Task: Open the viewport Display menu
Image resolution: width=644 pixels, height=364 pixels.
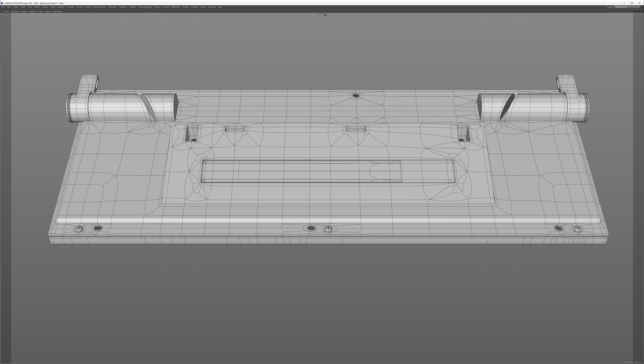Action: (x=24, y=11)
